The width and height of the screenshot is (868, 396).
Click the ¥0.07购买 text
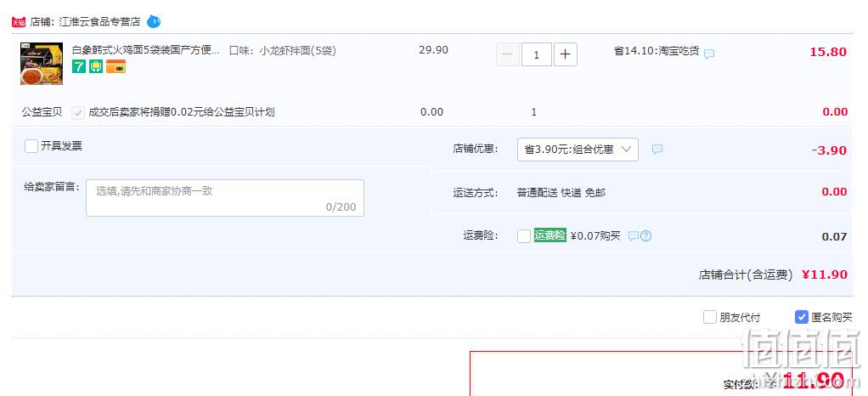coord(595,235)
